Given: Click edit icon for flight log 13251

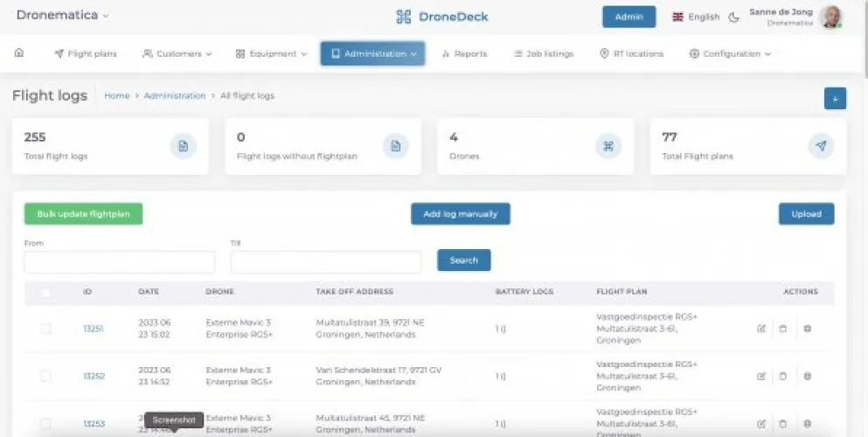Looking at the screenshot, I should [x=761, y=329].
